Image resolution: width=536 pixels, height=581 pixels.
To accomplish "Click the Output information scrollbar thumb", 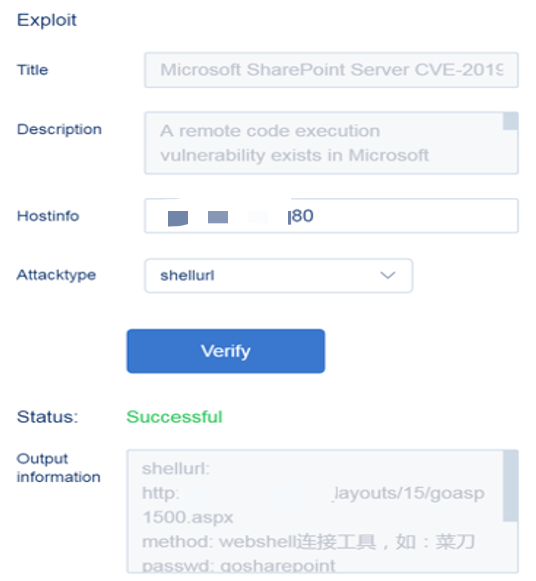I will (510, 486).
